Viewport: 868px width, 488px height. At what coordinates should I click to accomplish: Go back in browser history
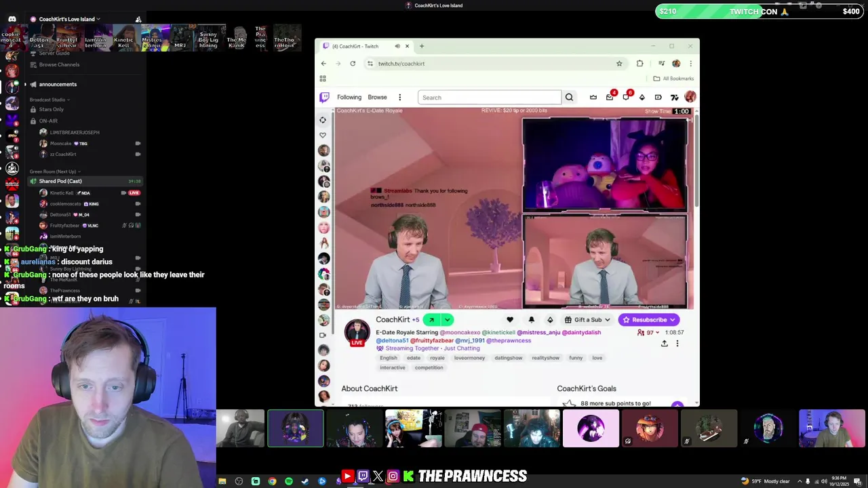(x=323, y=64)
